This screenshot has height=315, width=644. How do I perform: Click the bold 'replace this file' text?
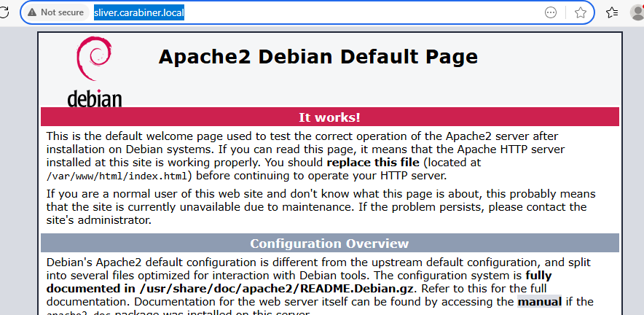pos(373,163)
